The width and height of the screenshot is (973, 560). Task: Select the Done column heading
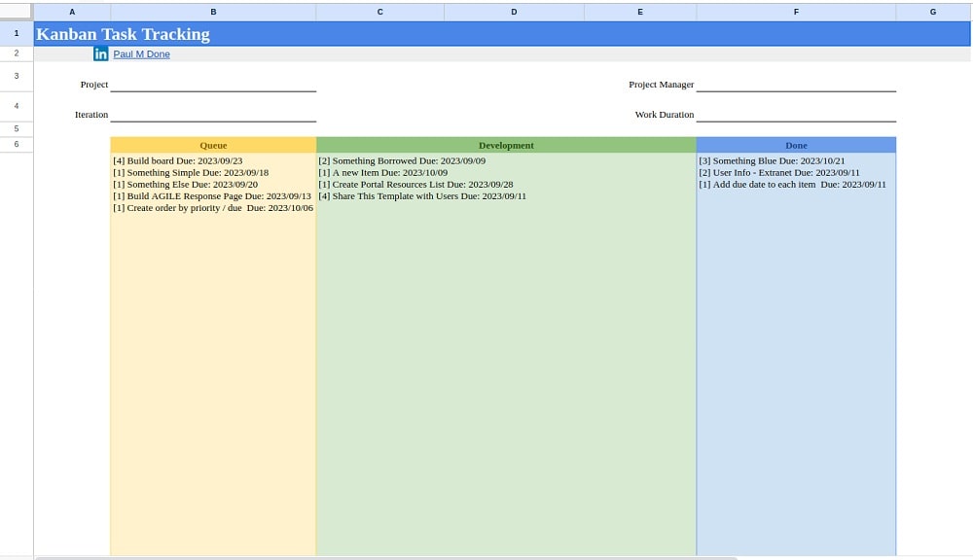pyautogui.click(x=796, y=145)
